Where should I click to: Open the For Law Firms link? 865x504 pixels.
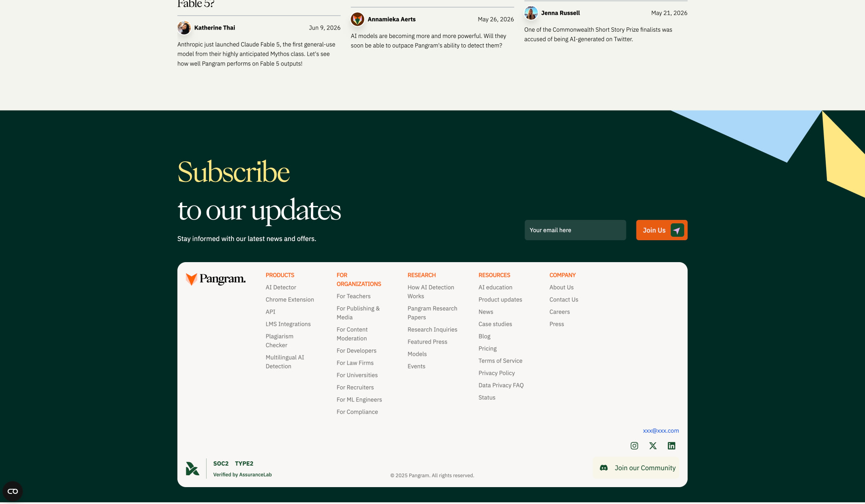[x=355, y=363]
